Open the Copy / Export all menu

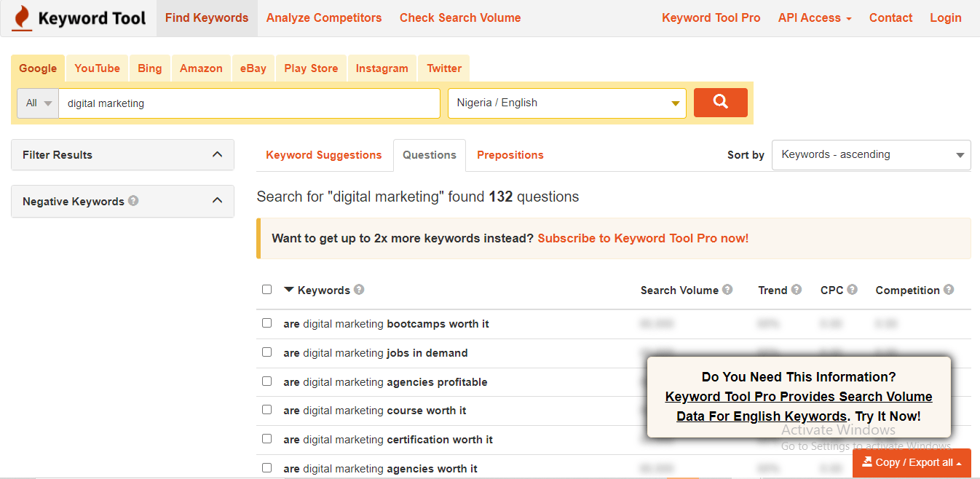click(x=912, y=463)
